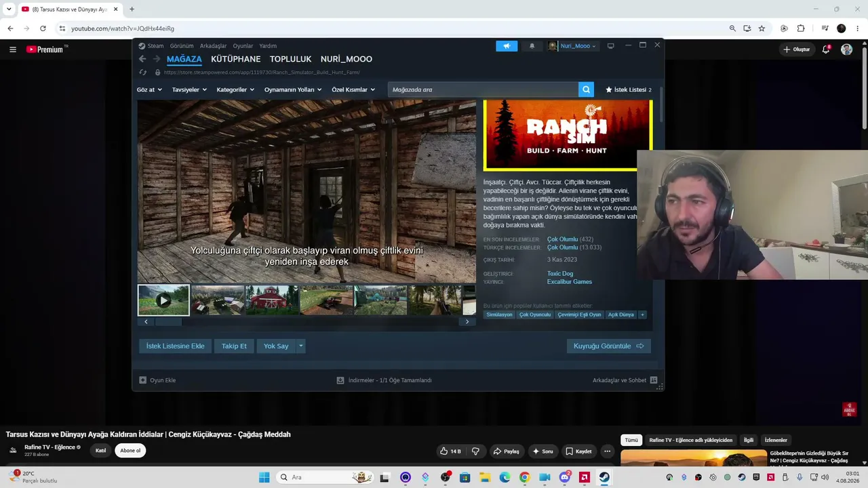Go back in Steam navigation
The height and width of the screenshot is (488, 868).
(x=142, y=59)
